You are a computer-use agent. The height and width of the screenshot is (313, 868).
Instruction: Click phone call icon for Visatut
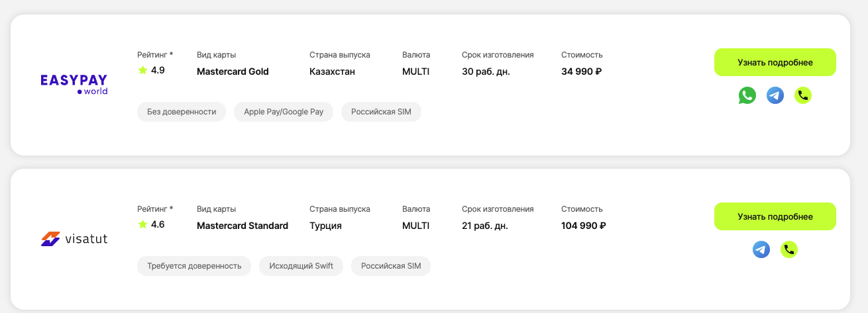(789, 249)
